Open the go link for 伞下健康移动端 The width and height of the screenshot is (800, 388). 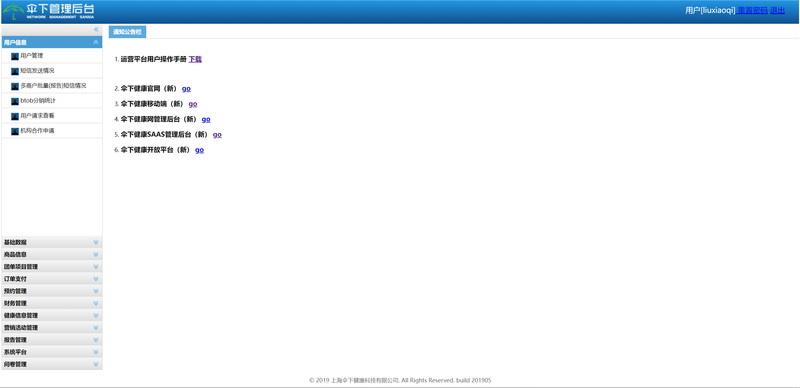click(x=193, y=104)
